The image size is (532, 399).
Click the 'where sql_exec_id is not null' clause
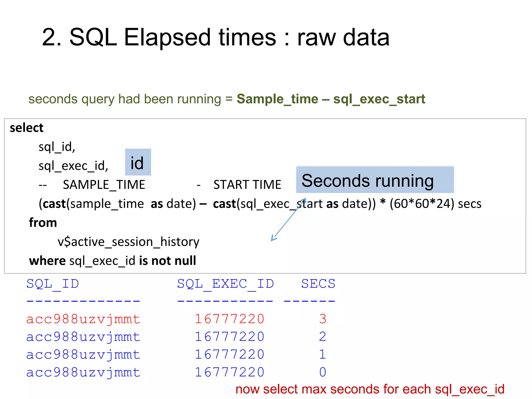[112, 261]
